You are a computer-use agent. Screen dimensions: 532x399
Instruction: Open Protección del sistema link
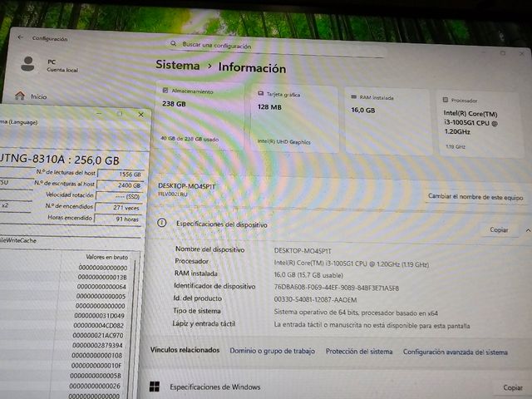pos(359,352)
